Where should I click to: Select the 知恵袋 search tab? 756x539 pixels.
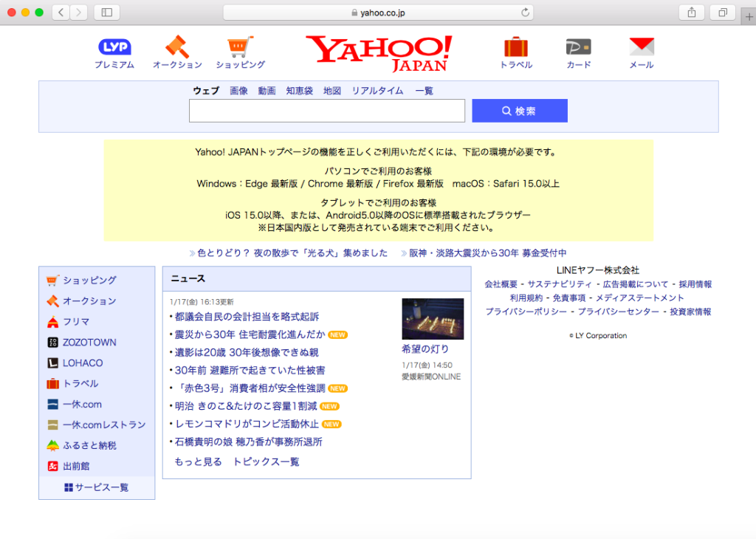(x=300, y=91)
